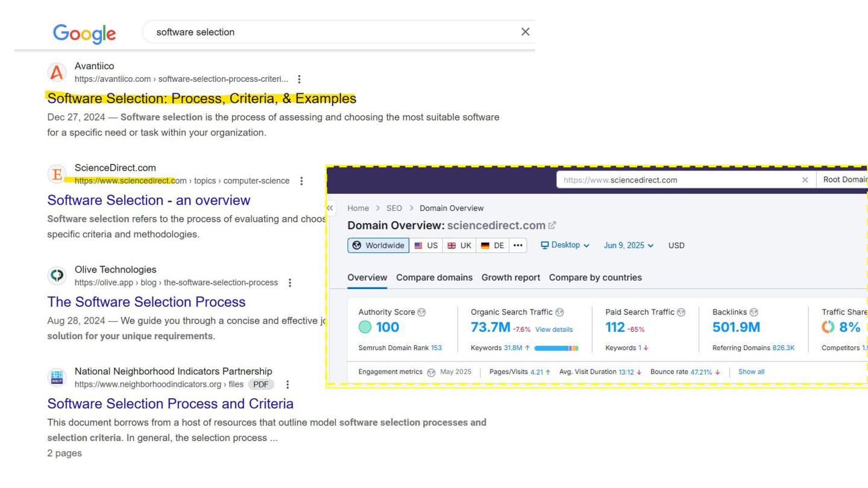Open 'Software Selection Process and Criteria' PDF result
Image resolution: width=868 pixels, height=488 pixels.
click(x=171, y=403)
